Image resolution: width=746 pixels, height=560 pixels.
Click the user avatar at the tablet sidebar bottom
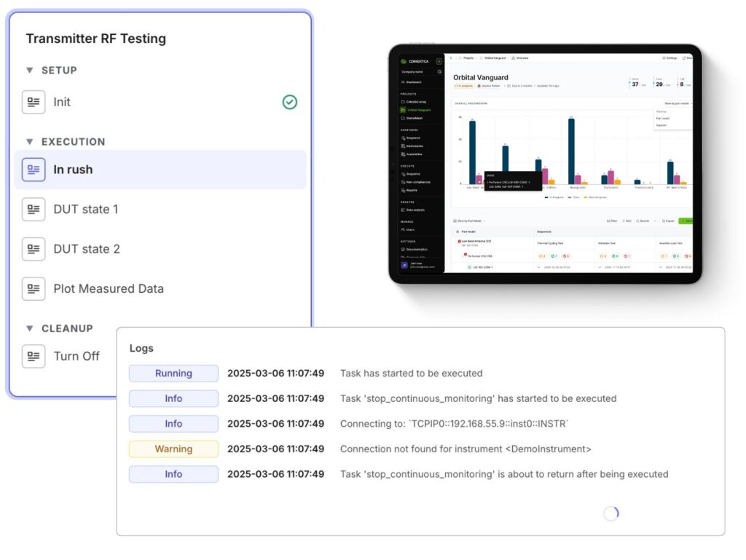[x=404, y=265]
